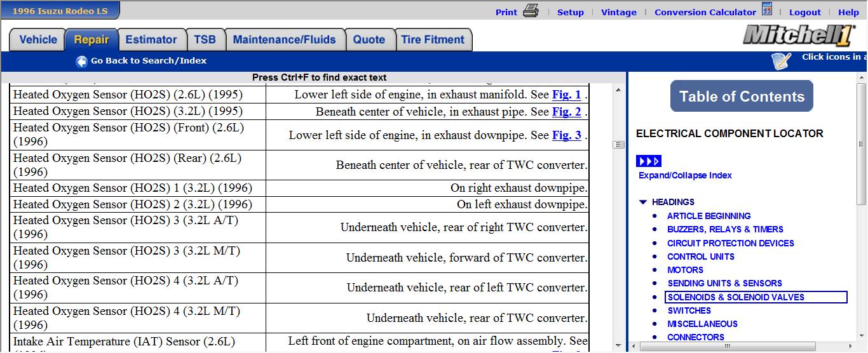Open the Fig. 1 link
Screen dimensions: 868x353
pyautogui.click(x=567, y=95)
